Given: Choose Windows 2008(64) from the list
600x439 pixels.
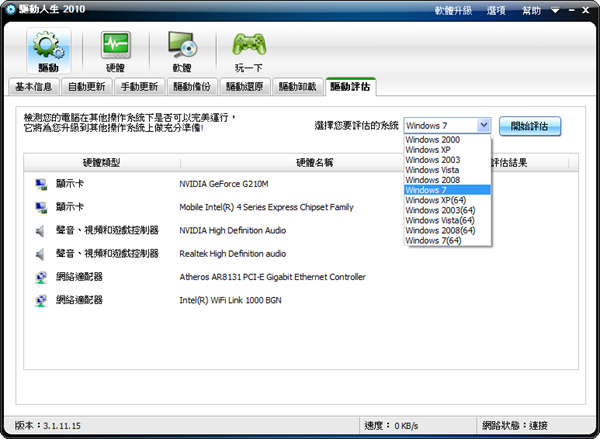Looking at the screenshot, I should [448, 230].
